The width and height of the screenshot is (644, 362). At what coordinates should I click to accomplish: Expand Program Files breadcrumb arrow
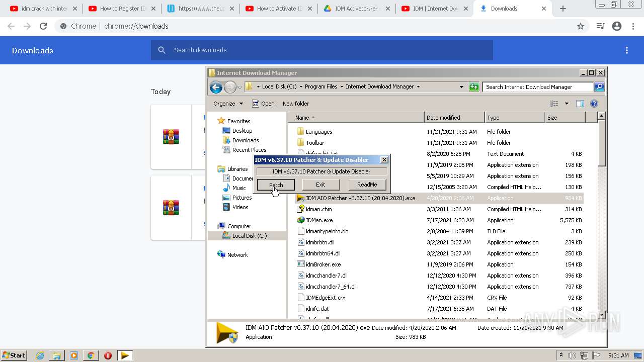(342, 86)
